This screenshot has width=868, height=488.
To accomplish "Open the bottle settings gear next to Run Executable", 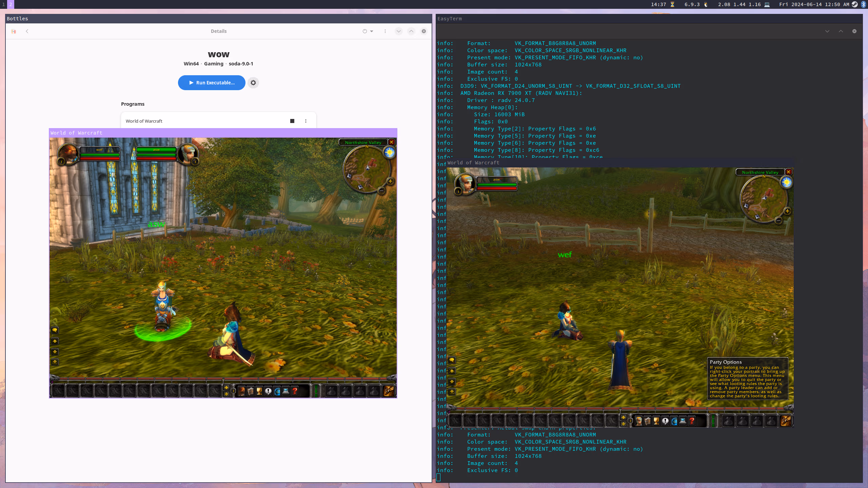I will pyautogui.click(x=253, y=83).
